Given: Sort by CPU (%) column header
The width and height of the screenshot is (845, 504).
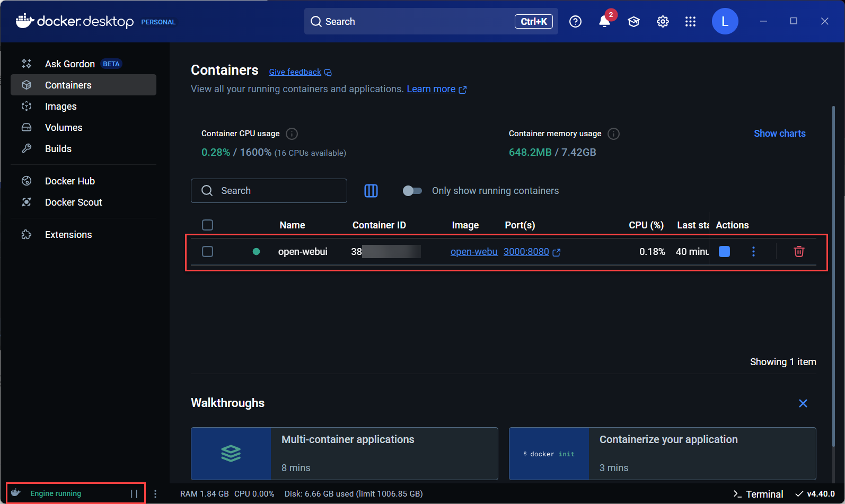Looking at the screenshot, I should click(x=646, y=225).
